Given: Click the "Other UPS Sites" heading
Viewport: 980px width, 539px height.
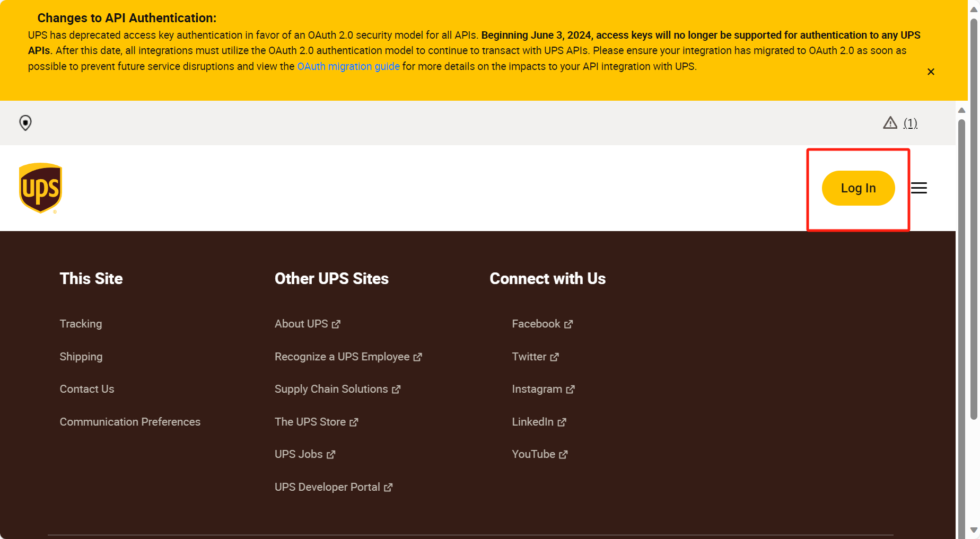Looking at the screenshot, I should 331,279.
